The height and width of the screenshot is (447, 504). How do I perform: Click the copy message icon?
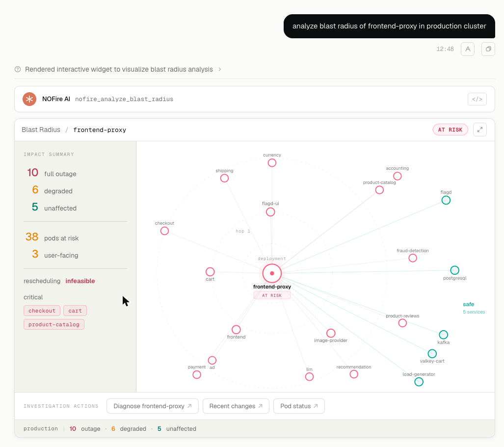pos(488,49)
